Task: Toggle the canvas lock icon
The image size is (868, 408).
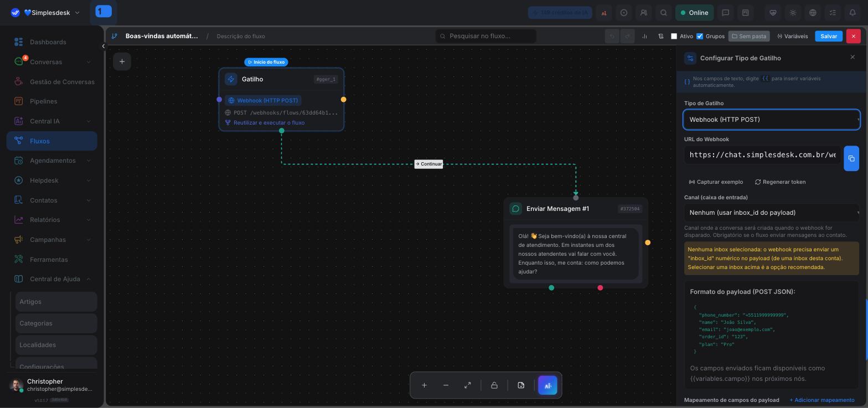Action: pos(494,385)
